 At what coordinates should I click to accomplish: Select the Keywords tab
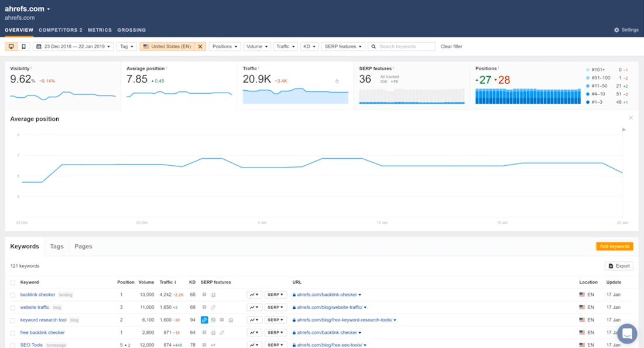pos(25,247)
